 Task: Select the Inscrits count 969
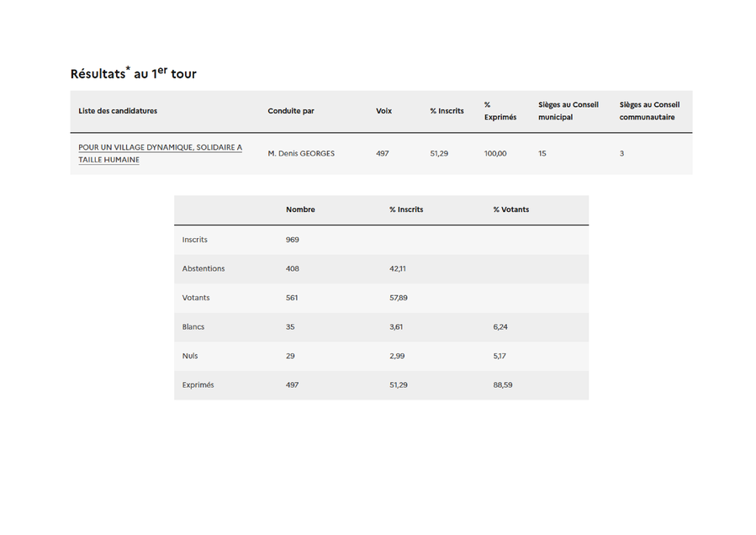[293, 240]
